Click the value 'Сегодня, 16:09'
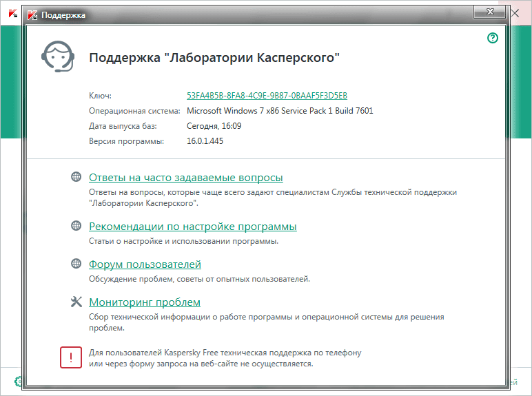 click(214, 126)
